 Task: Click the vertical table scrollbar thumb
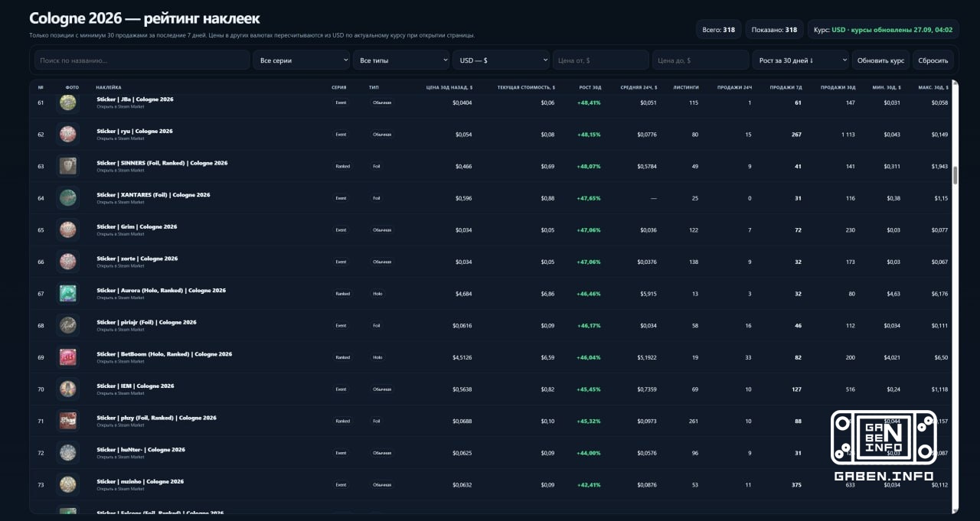point(955,175)
